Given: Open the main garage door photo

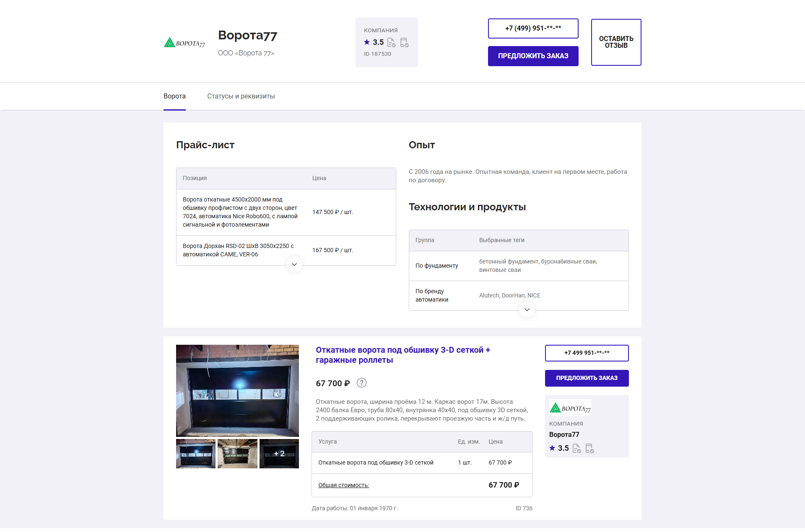Looking at the screenshot, I should tap(237, 390).
